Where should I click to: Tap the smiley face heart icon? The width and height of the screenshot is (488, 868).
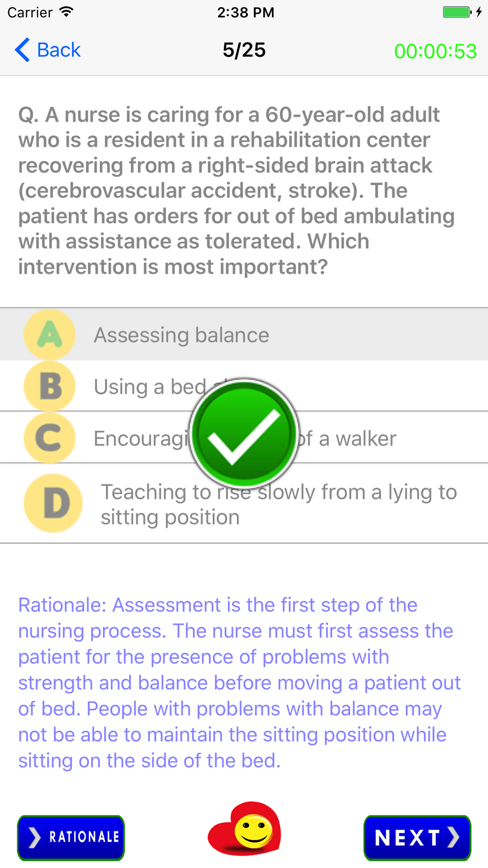pyautogui.click(x=244, y=828)
